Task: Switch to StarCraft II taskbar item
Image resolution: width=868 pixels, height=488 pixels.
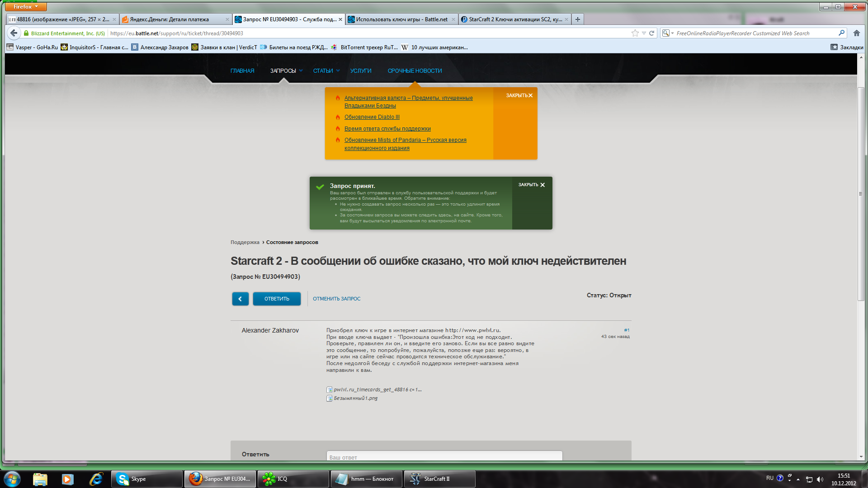Action: [440, 479]
